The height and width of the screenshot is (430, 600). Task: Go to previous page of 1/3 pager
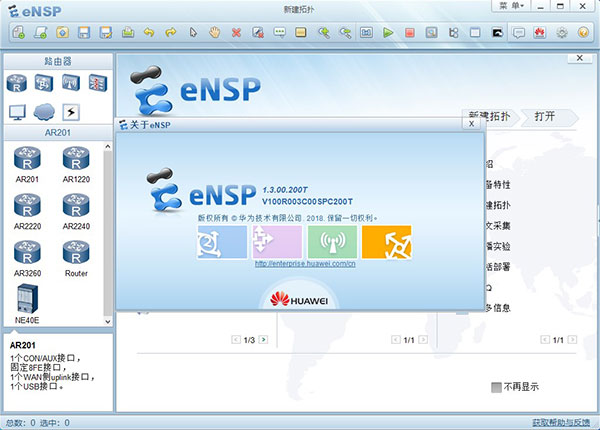pos(236,340)
